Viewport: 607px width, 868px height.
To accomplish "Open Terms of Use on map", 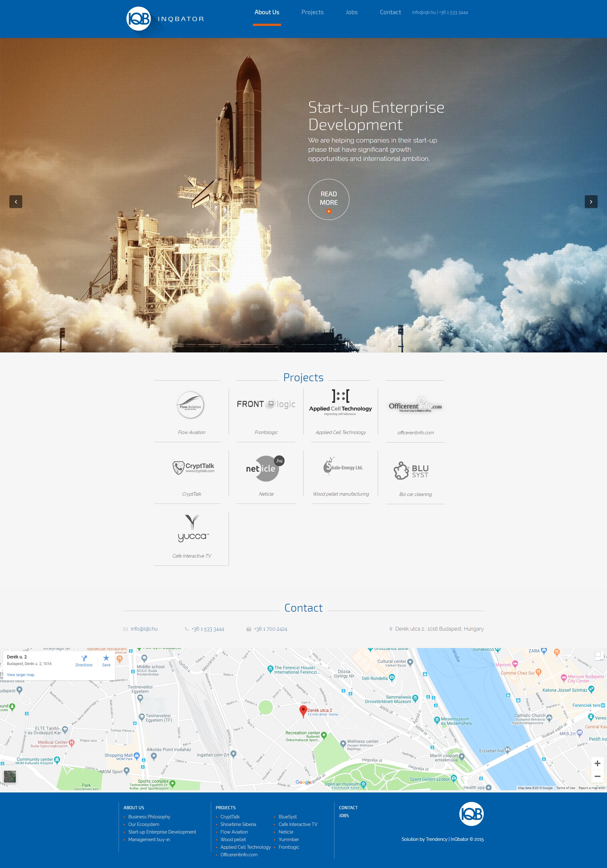I will tap(565, 788).
